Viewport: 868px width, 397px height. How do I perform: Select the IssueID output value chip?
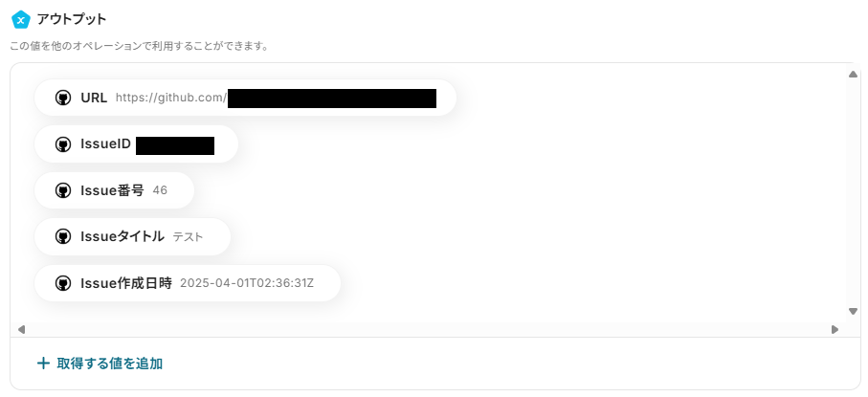(x=136, y=144)
